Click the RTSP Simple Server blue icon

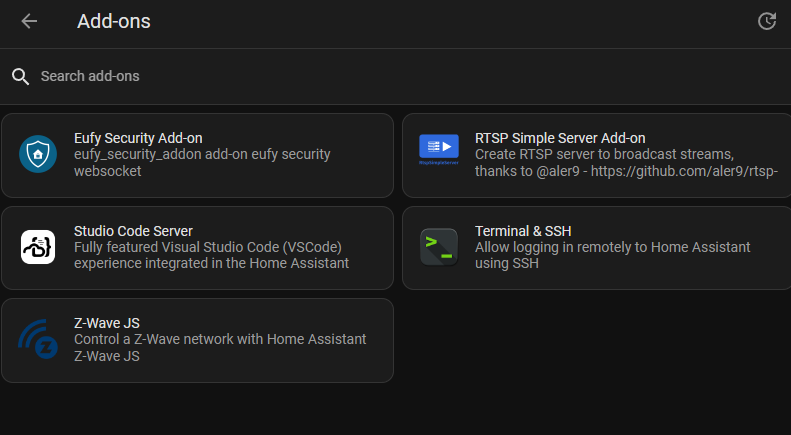[x=439, y=149]
